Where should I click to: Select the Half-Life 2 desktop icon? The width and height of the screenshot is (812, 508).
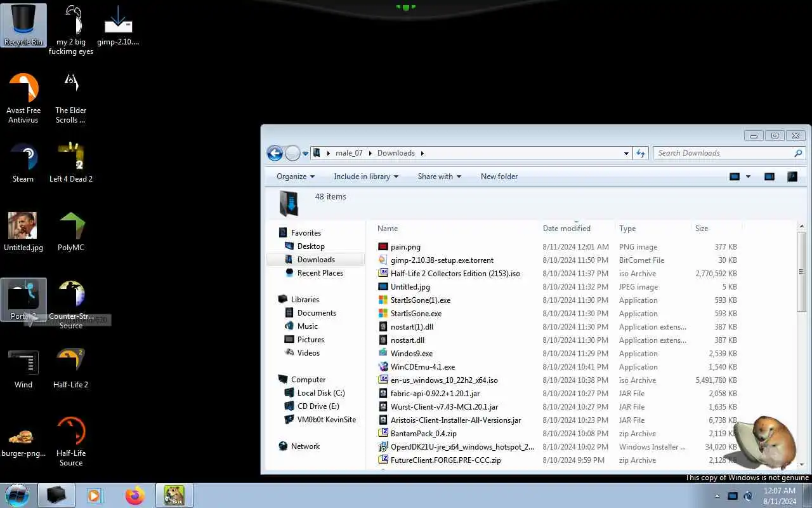(71, 369)
